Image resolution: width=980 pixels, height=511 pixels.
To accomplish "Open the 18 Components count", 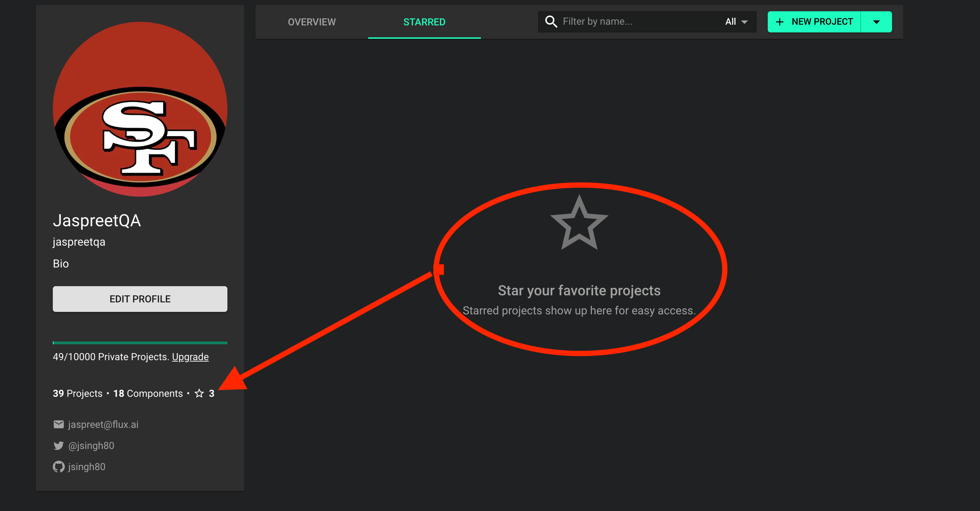I will (x=148, y=393).
